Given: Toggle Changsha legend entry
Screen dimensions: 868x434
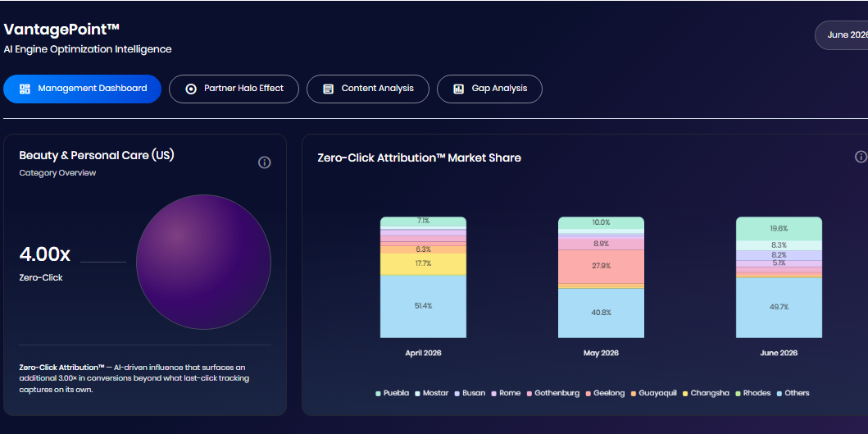Looking at the screenshot, I should pyautogui.click(x=706, y=393).
